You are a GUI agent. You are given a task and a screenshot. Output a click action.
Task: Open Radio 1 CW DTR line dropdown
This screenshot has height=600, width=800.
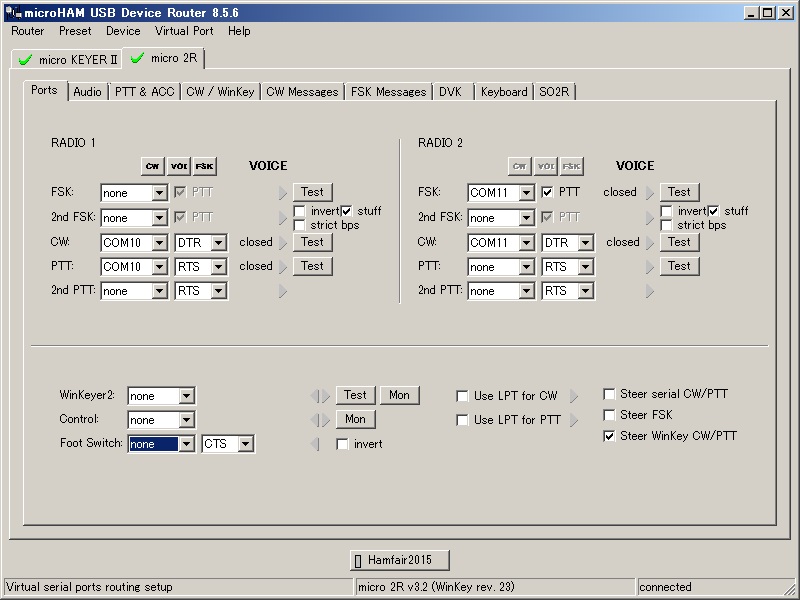click(219, 243)
